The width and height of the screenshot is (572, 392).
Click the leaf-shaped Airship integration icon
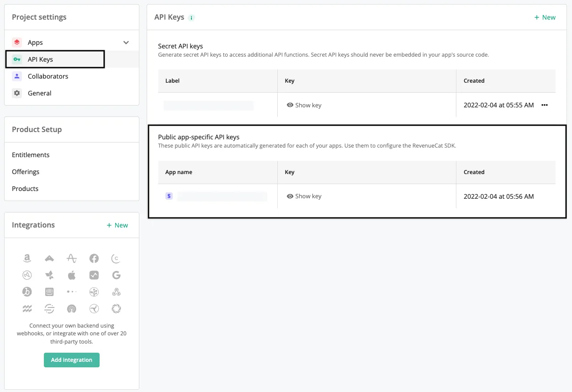tap(49, 275)
